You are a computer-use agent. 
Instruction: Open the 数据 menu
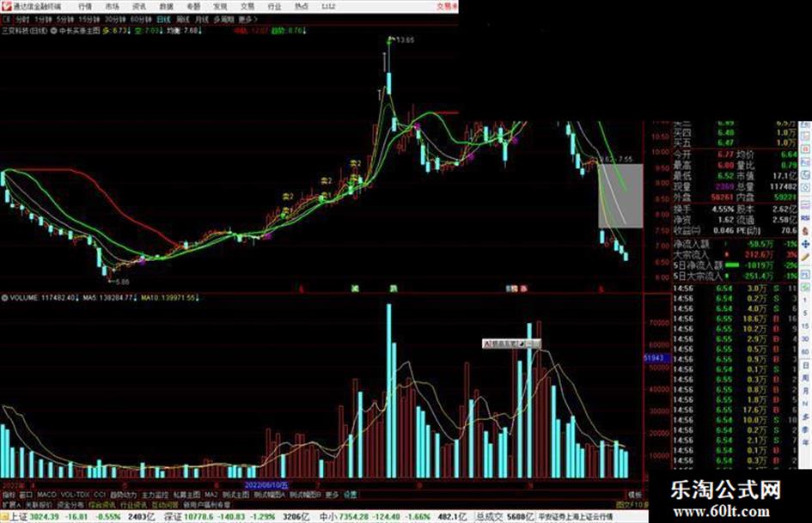[166, 6]
